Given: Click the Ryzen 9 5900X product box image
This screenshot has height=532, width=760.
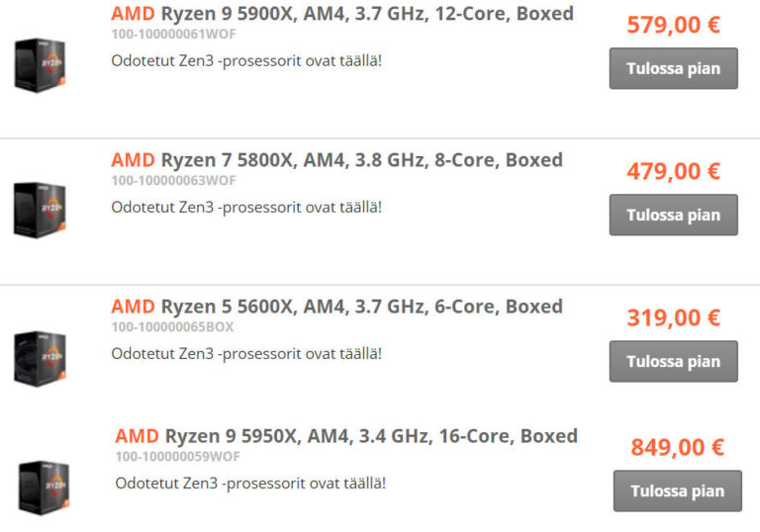Looking at the screenshot, I should [x=41, y=65].
